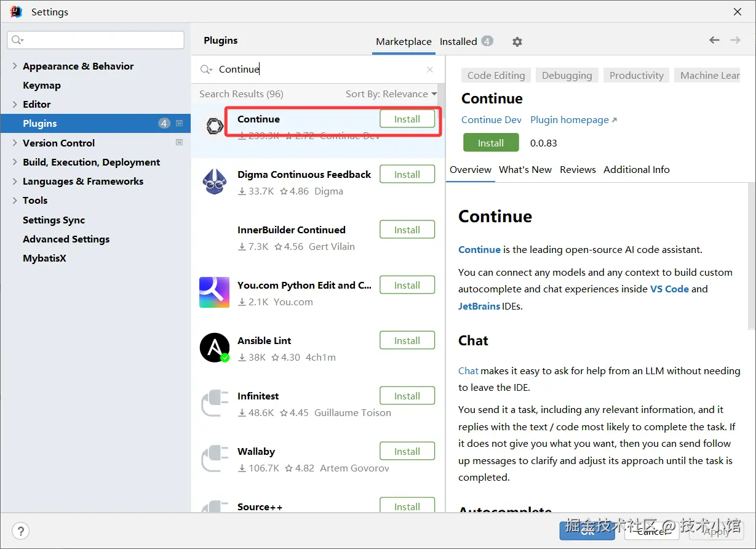Open the Sort By: Relevance dropdown
Viewport: 756px width, 549px height.
391,94
